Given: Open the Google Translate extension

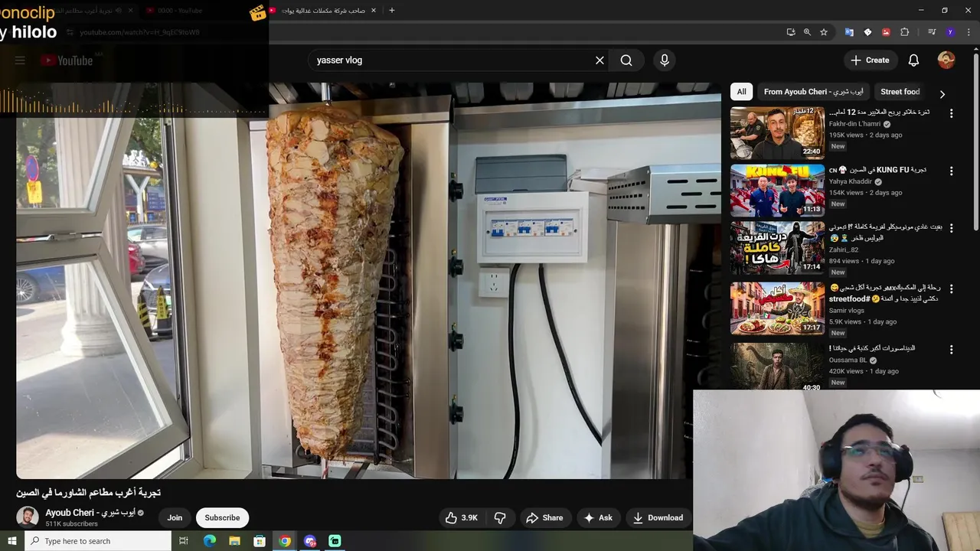Looking at the screenshot, I should coord(849,32).
